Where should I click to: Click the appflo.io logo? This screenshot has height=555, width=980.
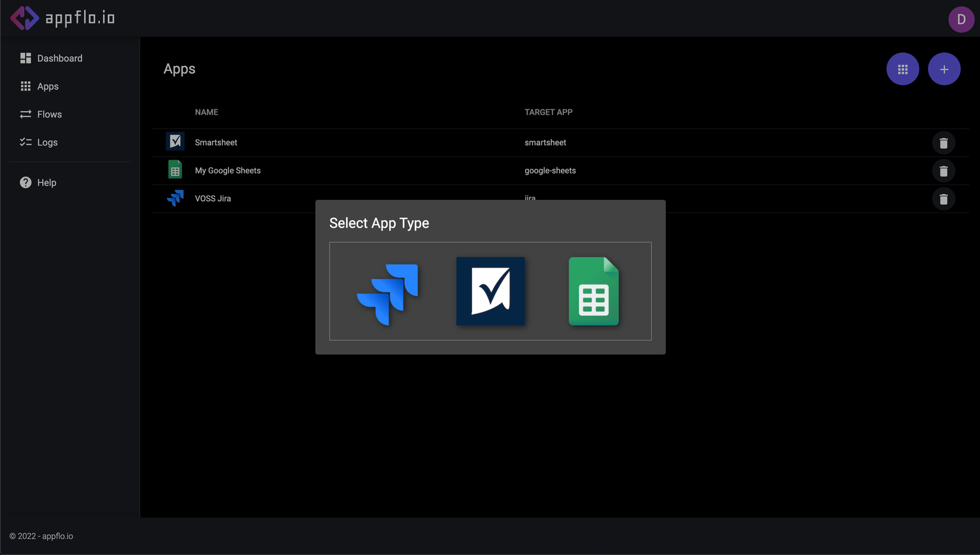click(x=62, y=18)
